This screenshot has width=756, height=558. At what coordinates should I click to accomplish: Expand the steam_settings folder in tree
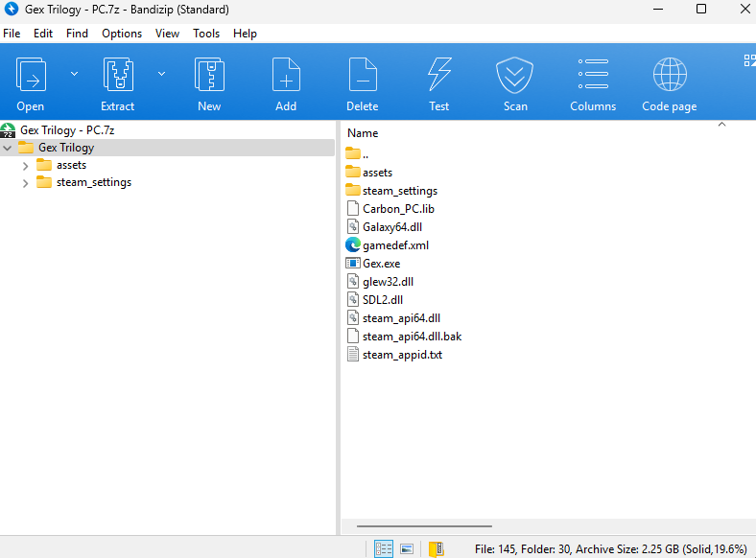(26, 183)
